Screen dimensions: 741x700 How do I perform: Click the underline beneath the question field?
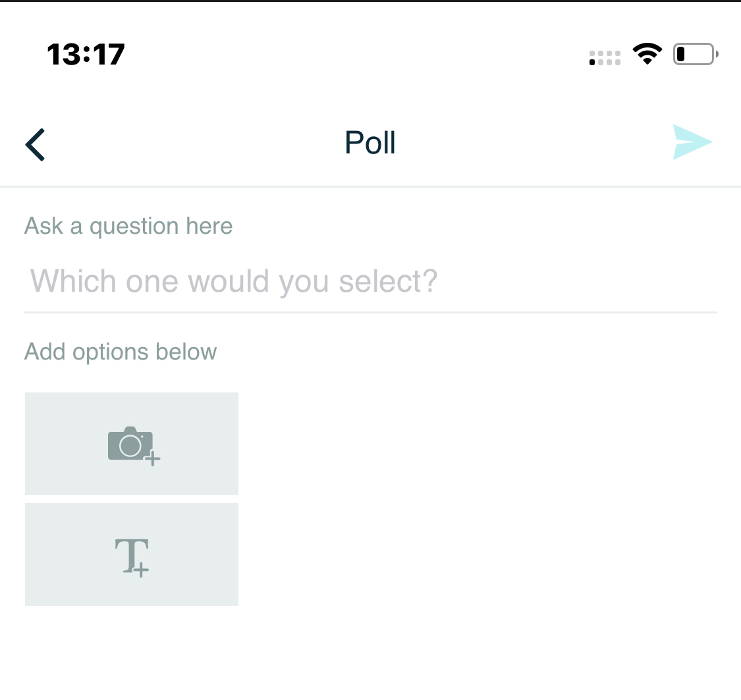tap(370, 312)
